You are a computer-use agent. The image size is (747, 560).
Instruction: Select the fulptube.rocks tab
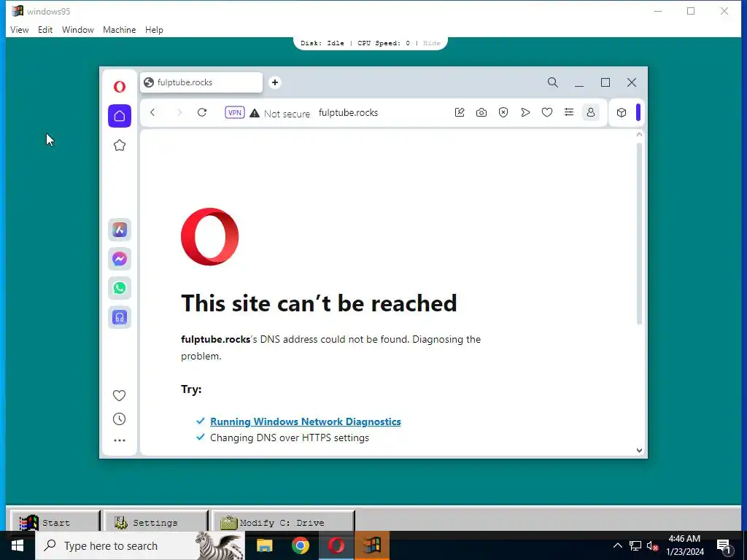201,82
